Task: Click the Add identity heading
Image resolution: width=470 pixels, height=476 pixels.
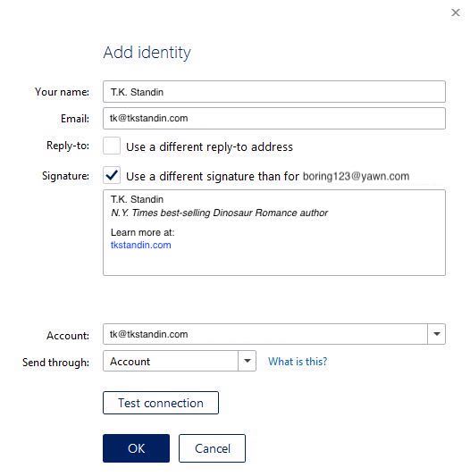Action: tap(147, 52)
